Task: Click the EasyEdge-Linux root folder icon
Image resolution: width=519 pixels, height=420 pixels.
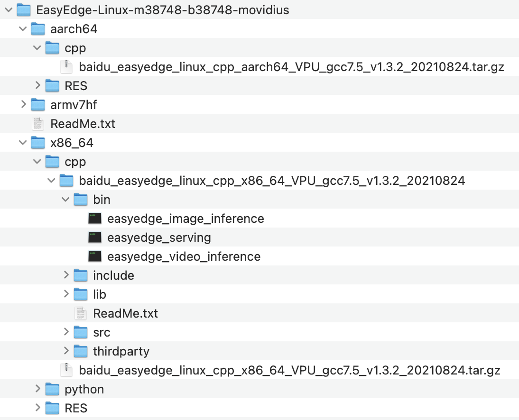Action: click(24, 10)
